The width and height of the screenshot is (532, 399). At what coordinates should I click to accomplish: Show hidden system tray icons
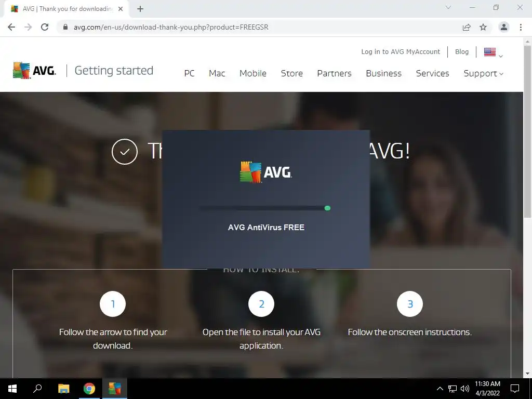pos(440,389)
